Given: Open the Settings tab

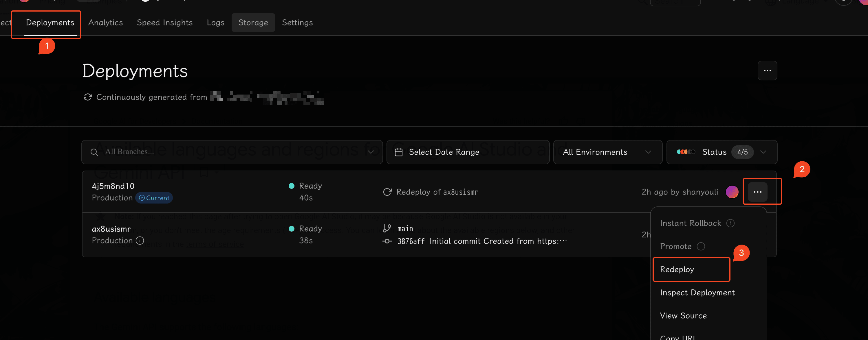Looking at the screenshot, I should [x=297, y=23].
